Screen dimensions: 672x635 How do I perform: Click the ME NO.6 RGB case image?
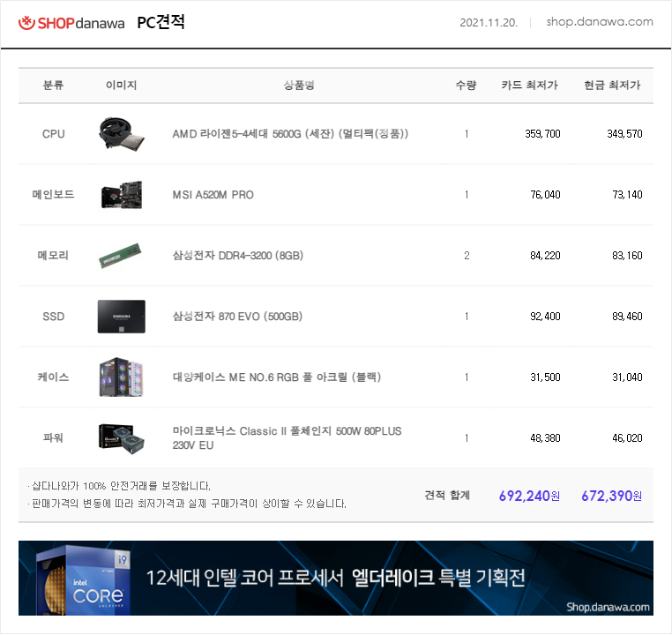coord(122,377)
